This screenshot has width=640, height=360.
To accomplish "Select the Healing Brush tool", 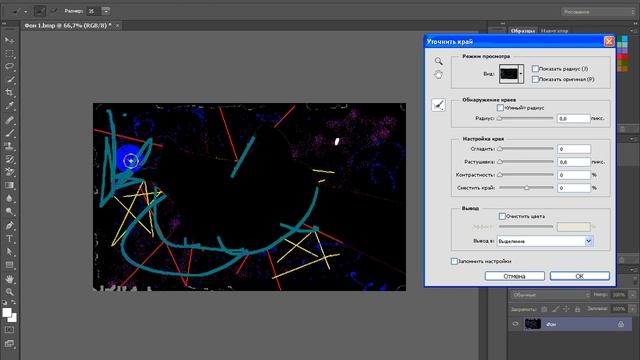I will click(9, 120).
